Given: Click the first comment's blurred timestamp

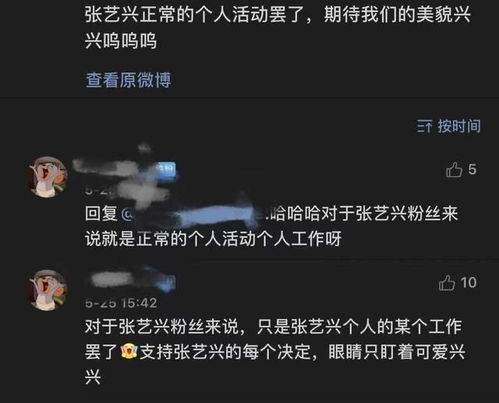Looking at the screenshot, I should click(100, 190).
